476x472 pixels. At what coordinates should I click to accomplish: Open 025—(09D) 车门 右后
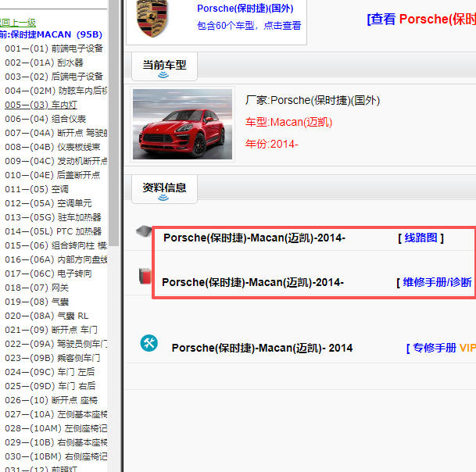click(x=50, y=386)
